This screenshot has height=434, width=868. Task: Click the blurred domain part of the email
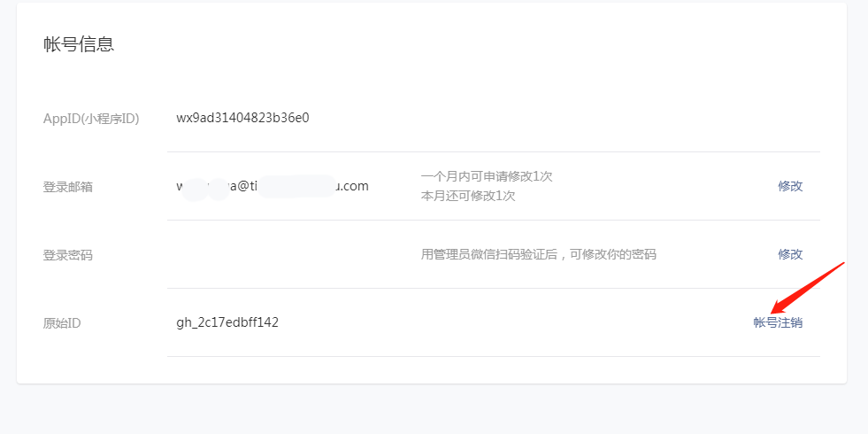point(296,187)
